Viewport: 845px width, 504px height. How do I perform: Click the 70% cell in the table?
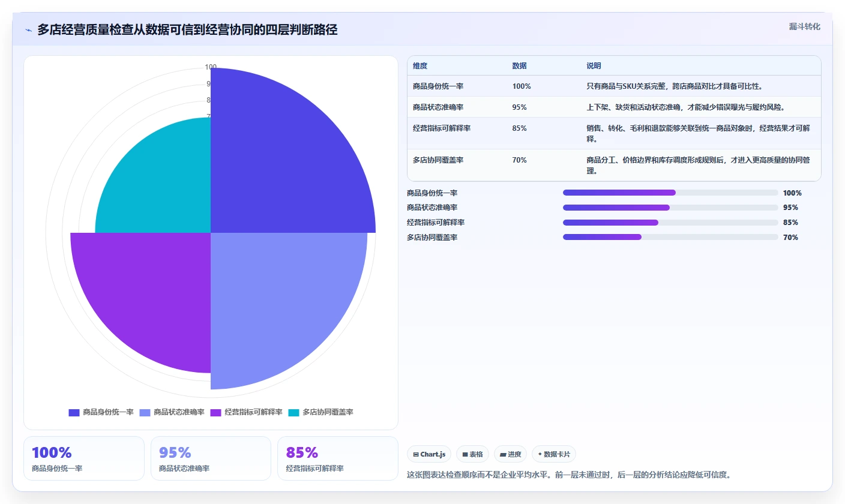tap(520, 160)
